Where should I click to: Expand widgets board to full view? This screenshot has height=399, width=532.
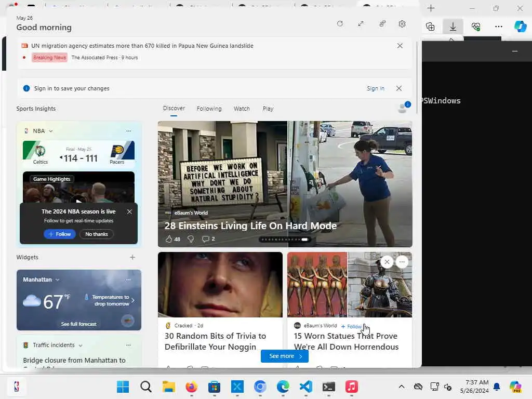(x=361, y=24)
